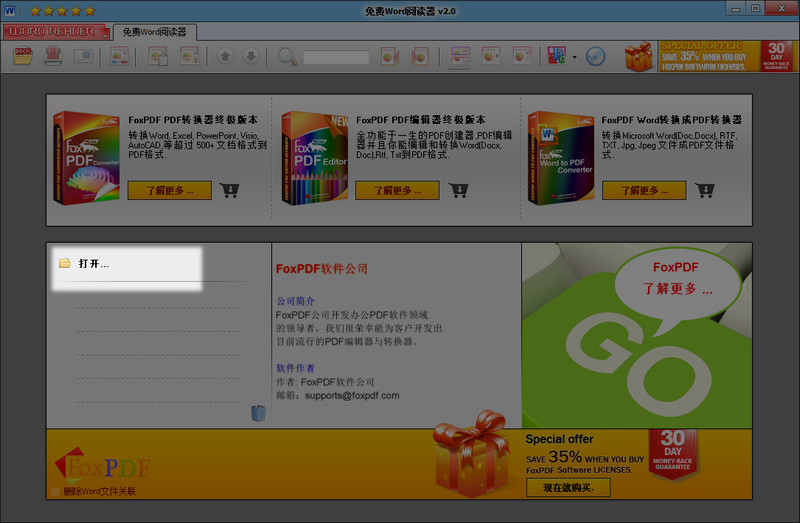
Task: Click the orange gift box toolbar icon
Action: coord(638,56)
